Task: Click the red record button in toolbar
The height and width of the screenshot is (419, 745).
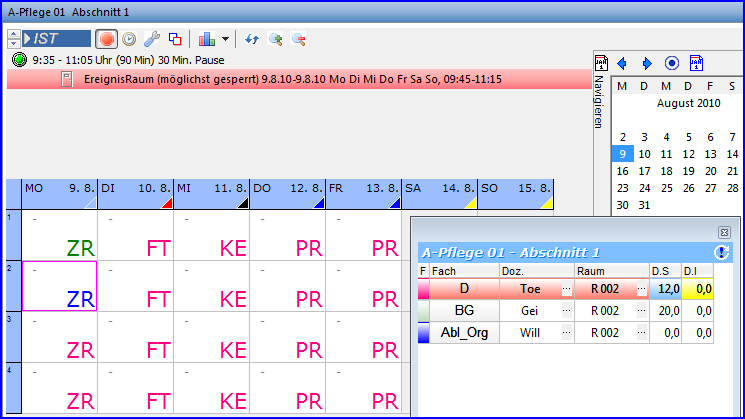Action: pos(107,39)
